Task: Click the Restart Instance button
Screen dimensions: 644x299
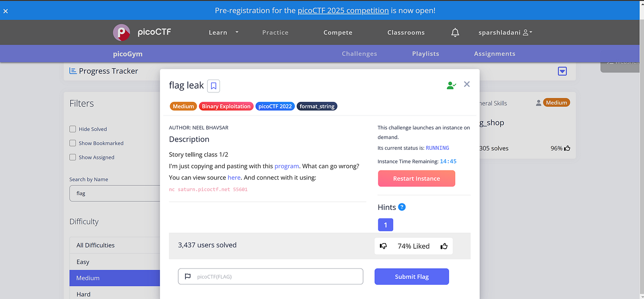Action: pyautogui.click(x=416, y=178)
